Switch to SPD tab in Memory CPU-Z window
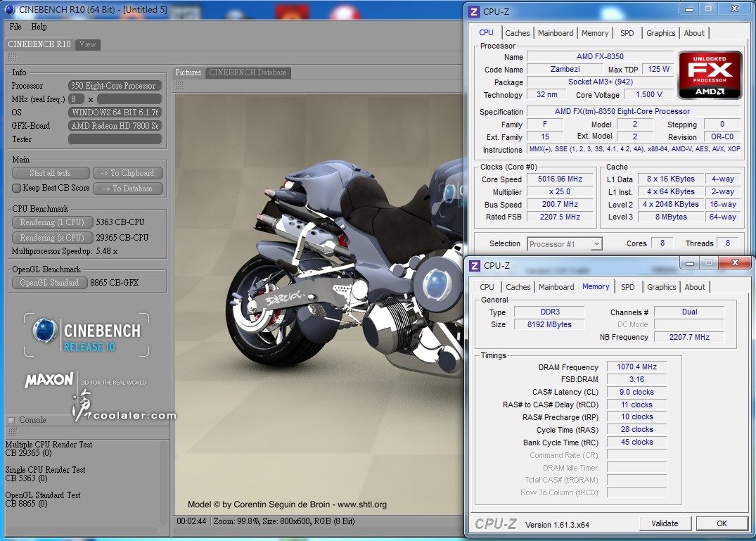 pyautogui.click(x=627, y=287)
